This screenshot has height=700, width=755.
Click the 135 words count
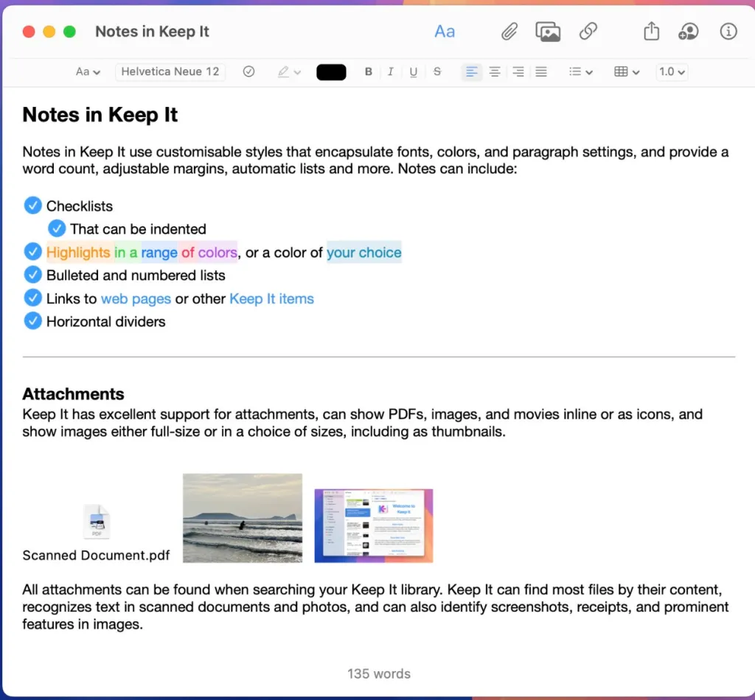(x=379, y=673)
